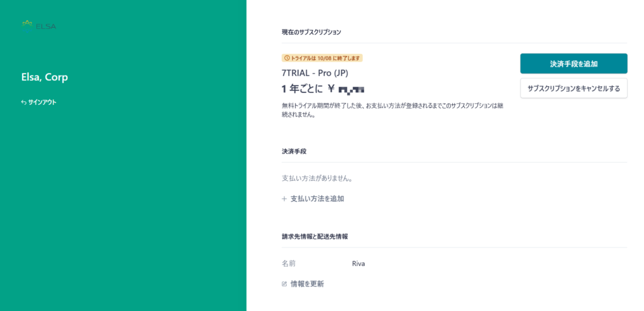Click the 名前 field label
This screenshot has height=311, width=644.
pyautogui.click(x=289, y=264)
